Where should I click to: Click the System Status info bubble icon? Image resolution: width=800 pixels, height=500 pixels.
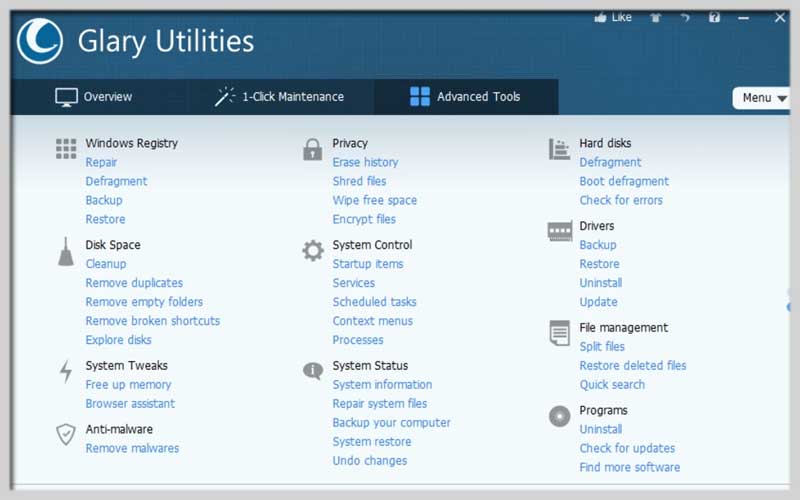click(313, 370)
